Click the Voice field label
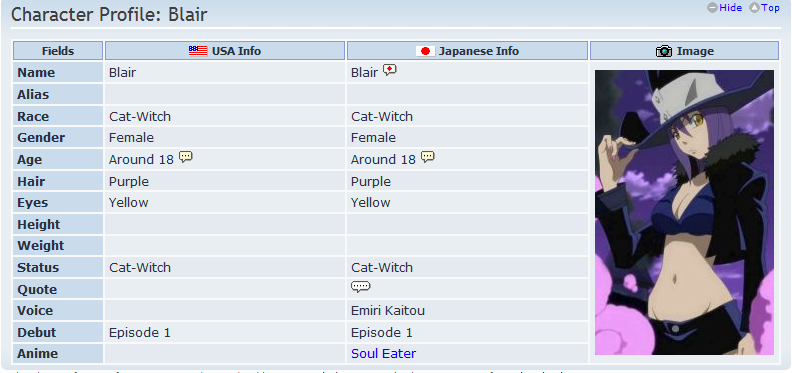The height and width of the screenshot is (373, 792). coord(35,310)
